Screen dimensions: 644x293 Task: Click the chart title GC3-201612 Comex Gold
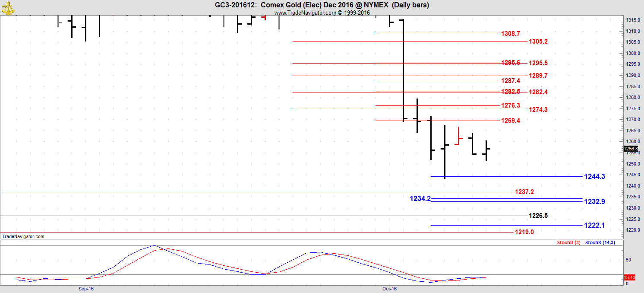(322, 5)
